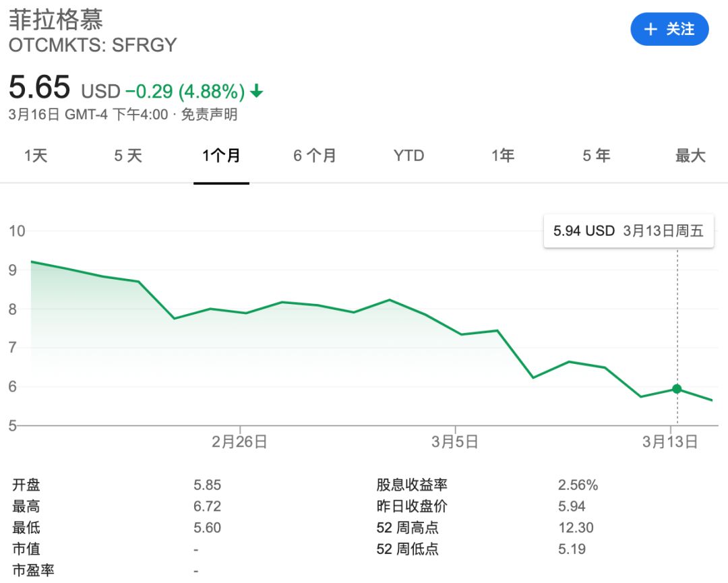Click the 2月26日 date axis label
This screenshot has width=728, height=583.
[239, 442]
